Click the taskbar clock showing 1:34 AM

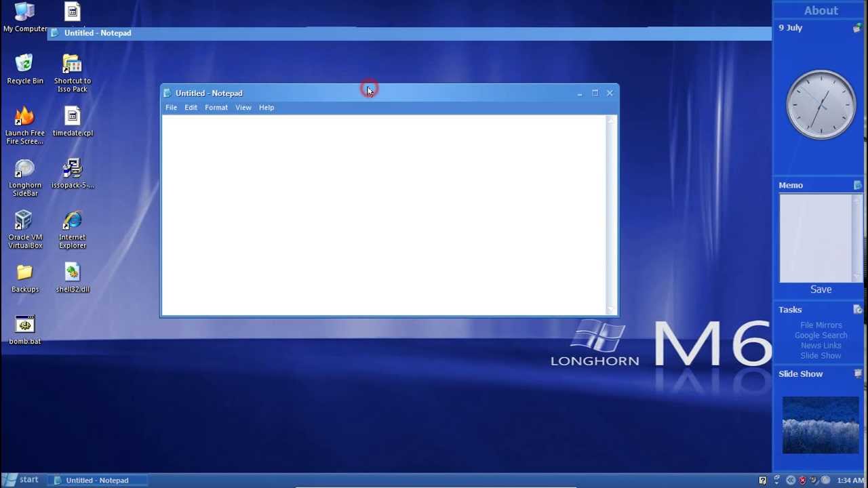(850, 481)
